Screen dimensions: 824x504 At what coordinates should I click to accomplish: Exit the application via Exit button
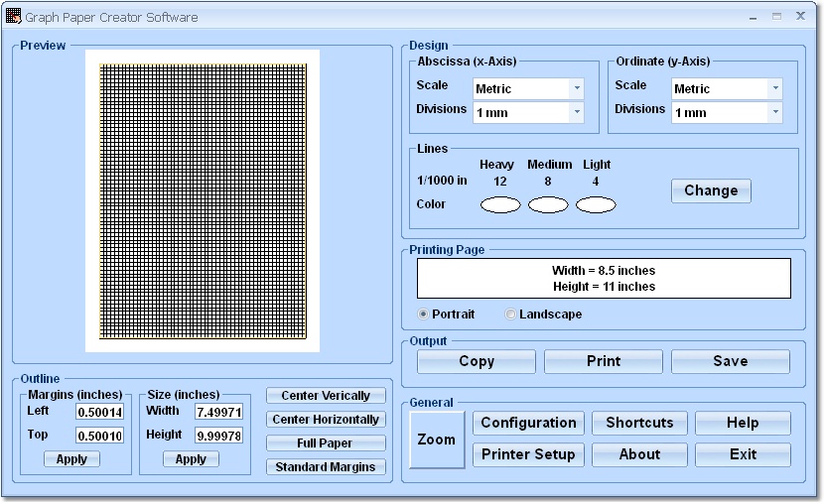click(x=743, y=454)
